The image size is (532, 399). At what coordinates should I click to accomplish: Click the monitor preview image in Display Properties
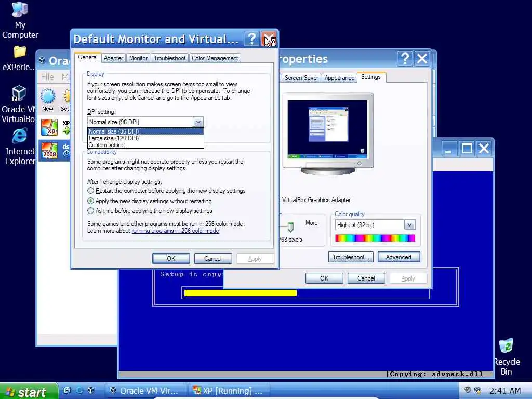click(x=328, y=134)
